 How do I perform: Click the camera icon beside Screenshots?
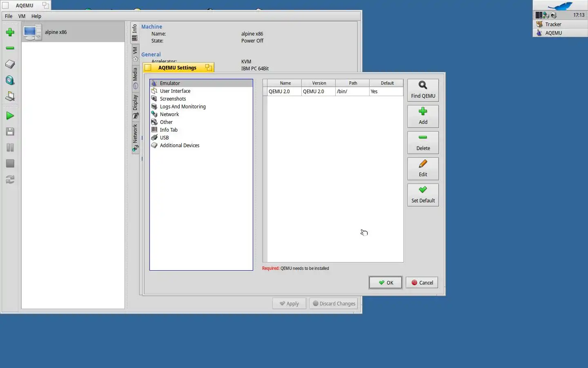coord(154,99)
